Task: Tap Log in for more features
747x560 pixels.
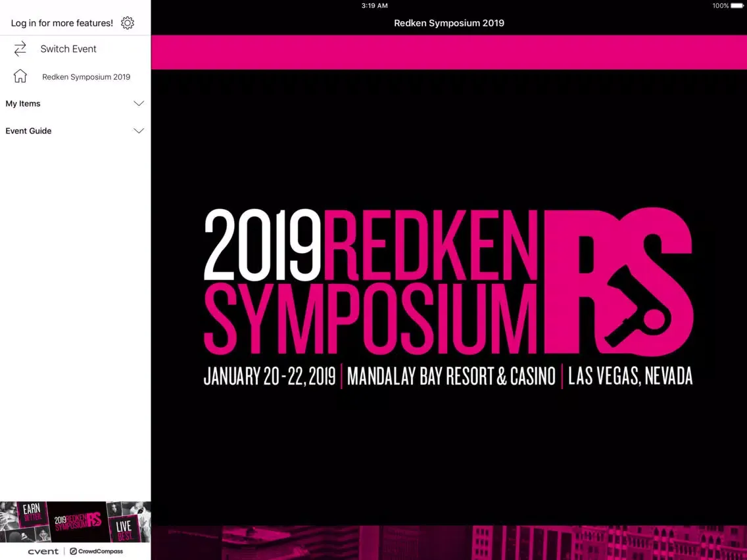Action: click(62, 23)
